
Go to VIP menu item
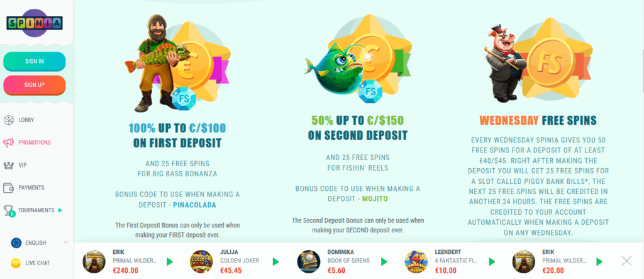[x=22, y=165]
